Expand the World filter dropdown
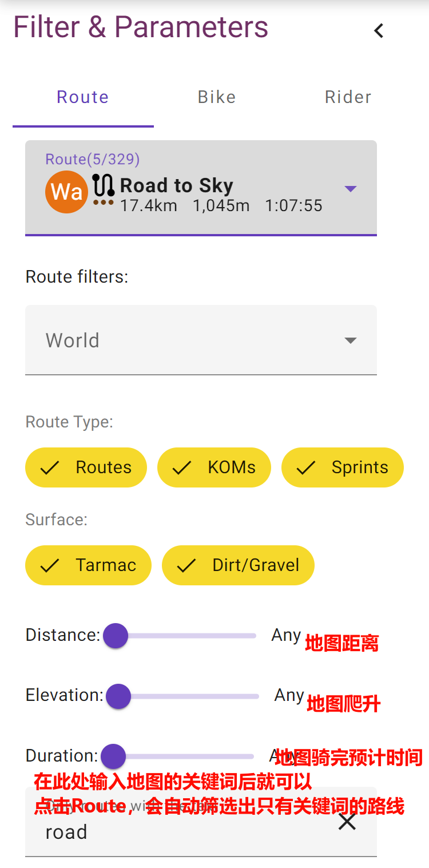 point(201,340)
